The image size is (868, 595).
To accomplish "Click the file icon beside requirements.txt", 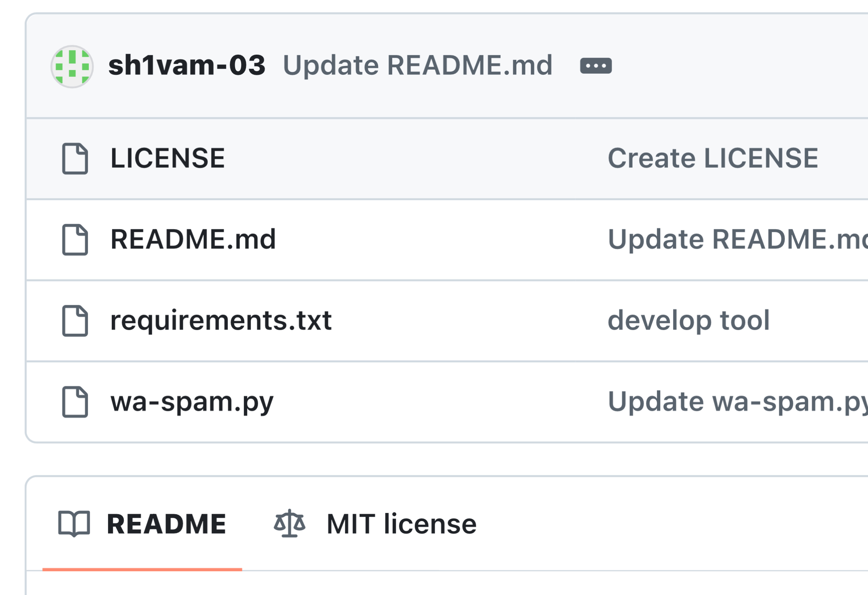I will (x=75, y=321).
